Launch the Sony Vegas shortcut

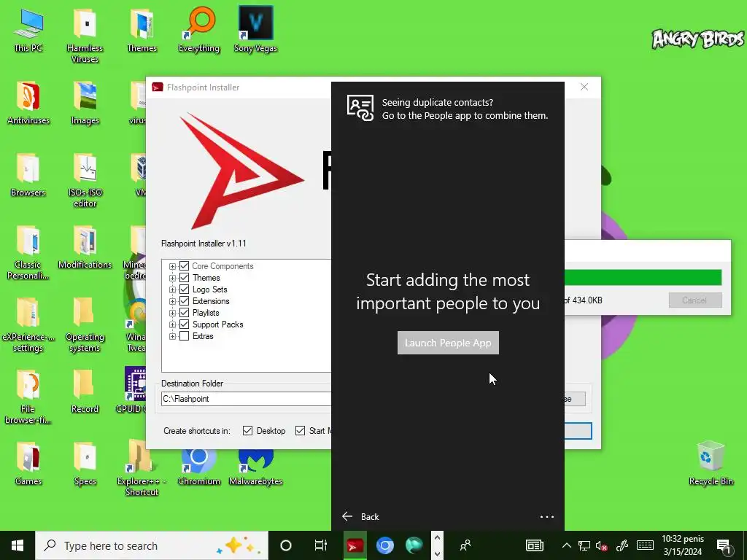(x=256, y=28)
